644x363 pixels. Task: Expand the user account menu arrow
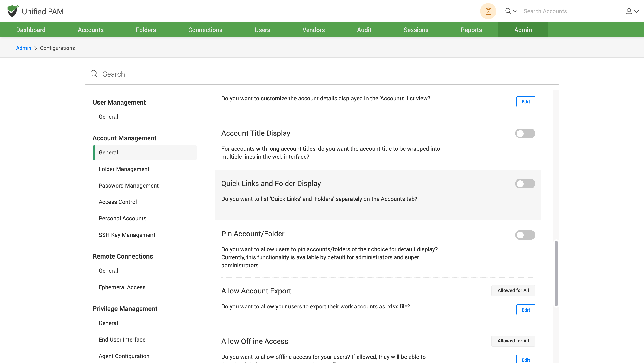click(x=636, y=11)
